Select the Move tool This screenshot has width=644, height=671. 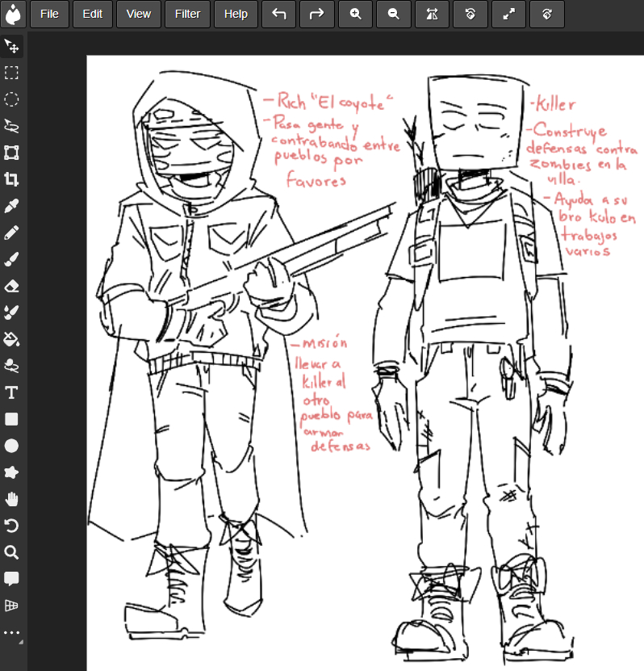11,46
